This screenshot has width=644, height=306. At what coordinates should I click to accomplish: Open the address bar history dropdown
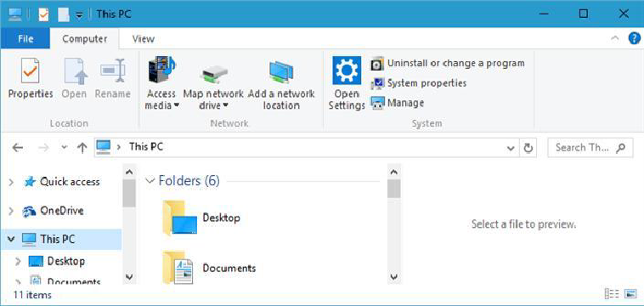[x=511, y=148]
